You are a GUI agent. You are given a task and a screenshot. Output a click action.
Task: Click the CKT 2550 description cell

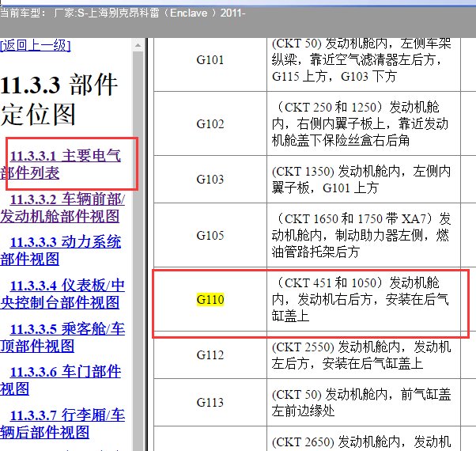[364, 354]
